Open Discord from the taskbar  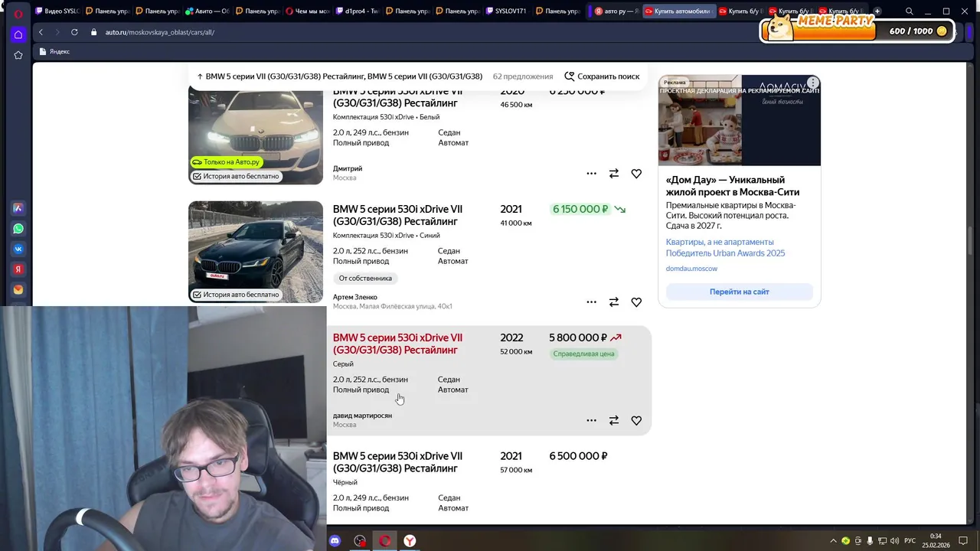(335, 541)
